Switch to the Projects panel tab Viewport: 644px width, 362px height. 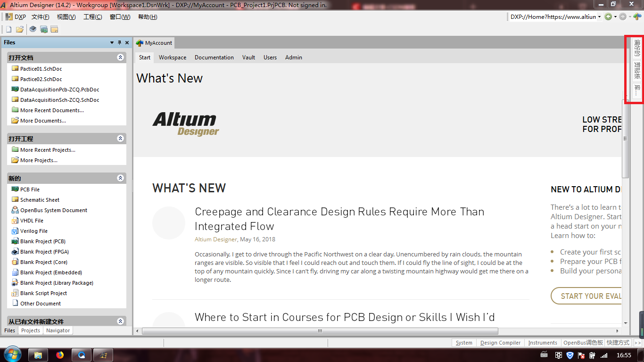tap(31, 330)
